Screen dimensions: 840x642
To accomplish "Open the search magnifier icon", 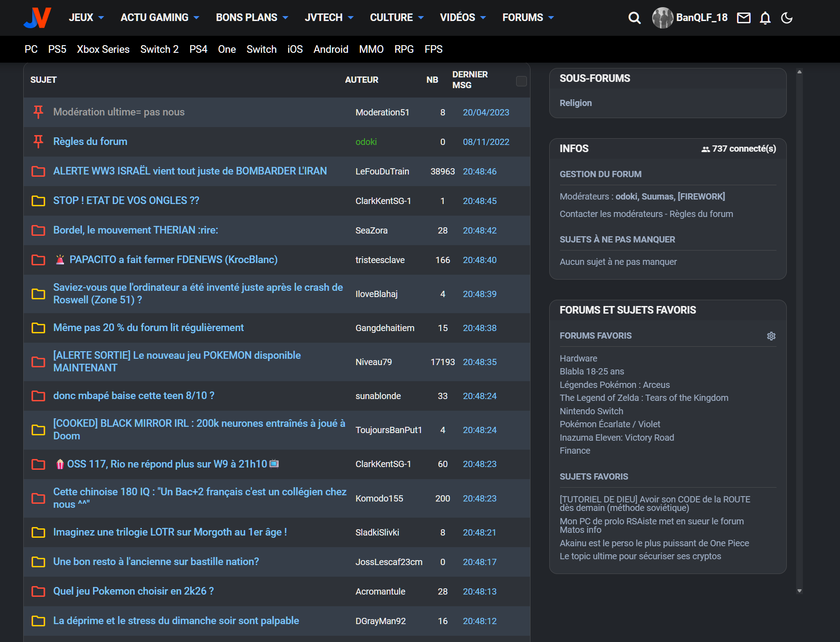I will (634, 18).
